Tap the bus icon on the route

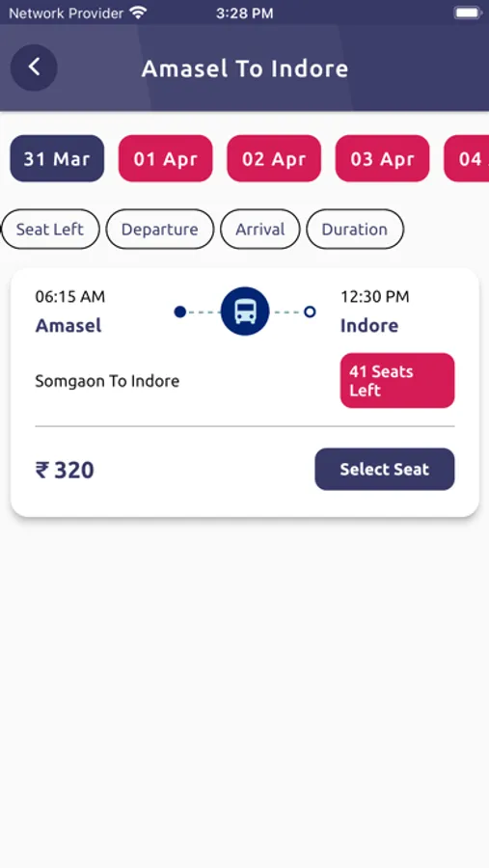click(245, 312)
